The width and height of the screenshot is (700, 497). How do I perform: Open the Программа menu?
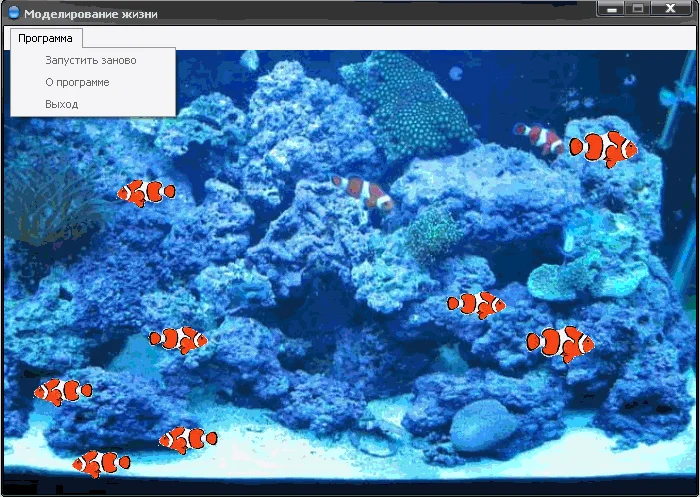click(46, 38)
